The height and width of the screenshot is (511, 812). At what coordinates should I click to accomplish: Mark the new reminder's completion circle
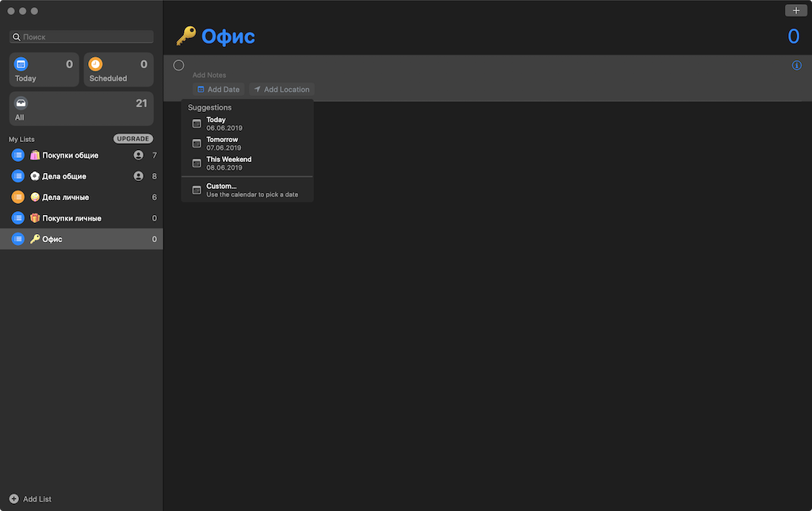pos(178,65)
